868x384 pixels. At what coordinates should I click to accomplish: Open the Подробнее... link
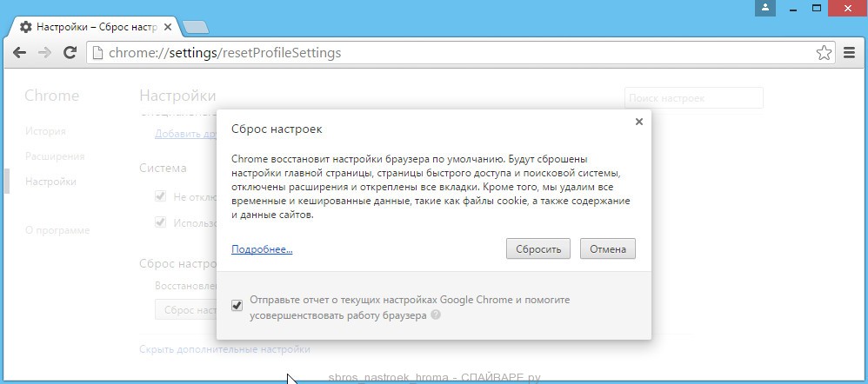(262, 249)
